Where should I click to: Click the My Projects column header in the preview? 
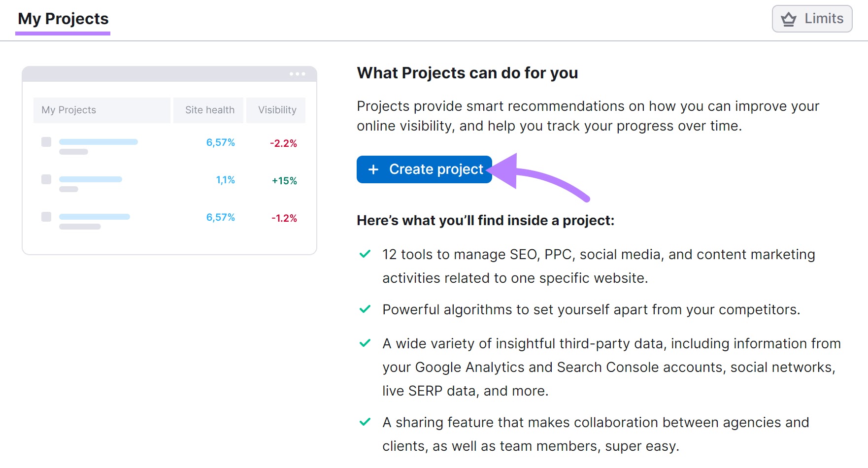click(68, 110)
